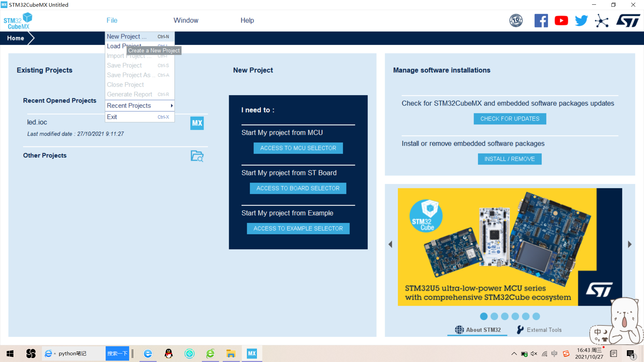Click the Home breadcrumb
Screen dimensions: 644x362
(15, 38)
